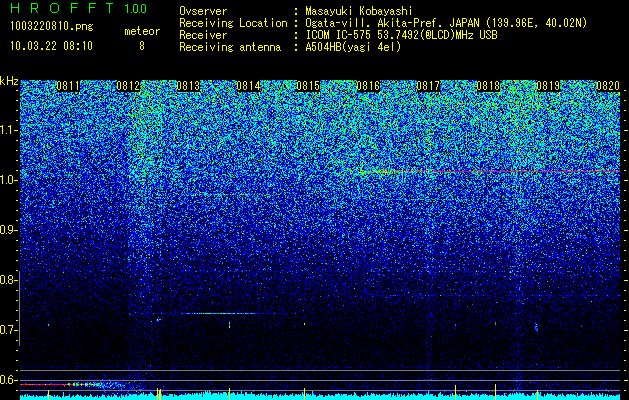The height and width of the screenshot is (400, 629).
Task: Select the file name 1003220810.png
Action: (52, 26)
